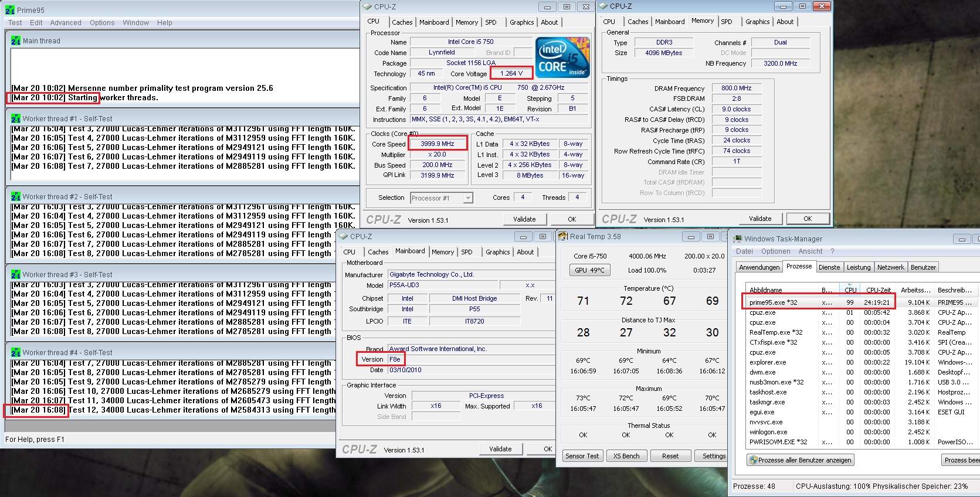Select the Anwendungen tab in Task-Manager
980x497 pixels.
(759, 267)
